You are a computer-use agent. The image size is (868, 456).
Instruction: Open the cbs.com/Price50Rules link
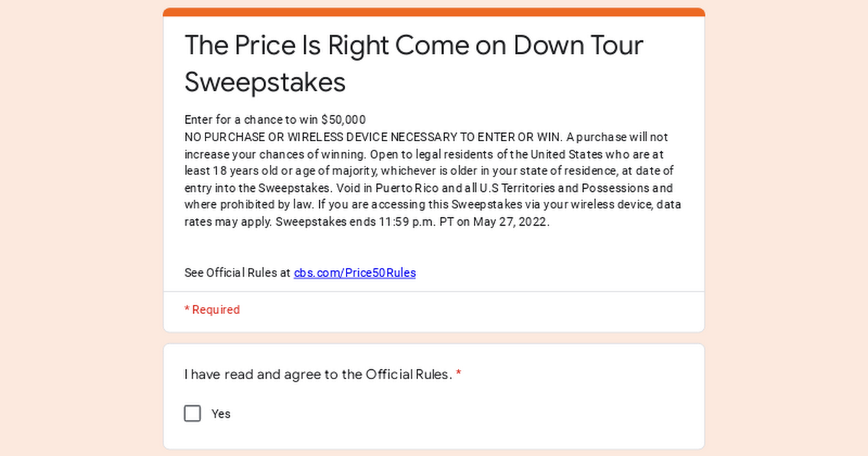click(354, 273)
